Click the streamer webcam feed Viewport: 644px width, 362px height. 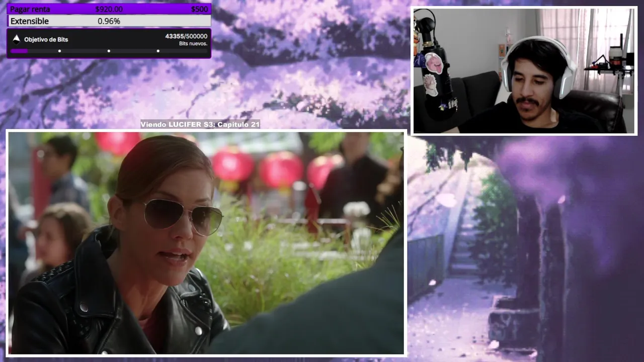pos(524,71)
